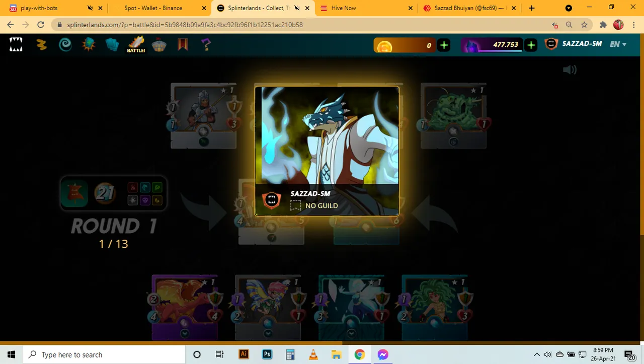Open Adobe Illustrator from taskbar

[244, 354]
